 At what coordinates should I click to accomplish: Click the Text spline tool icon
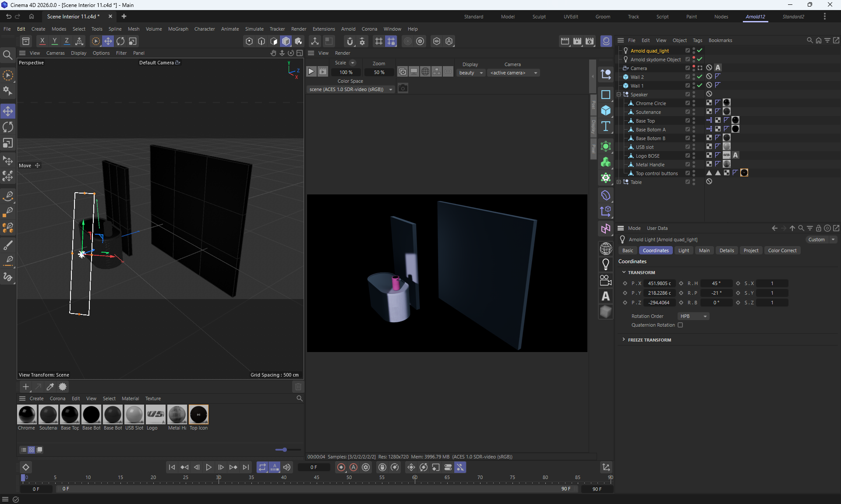(606, 127)
